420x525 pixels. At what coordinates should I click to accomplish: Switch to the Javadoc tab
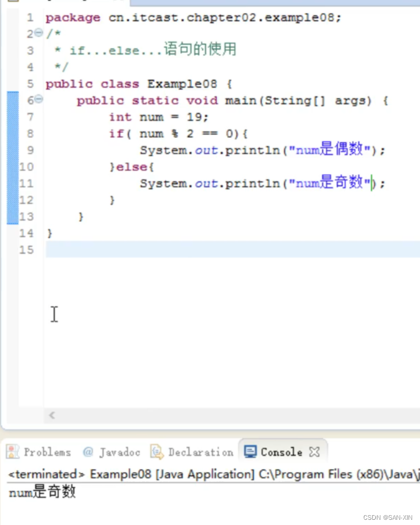coord(112,452)
